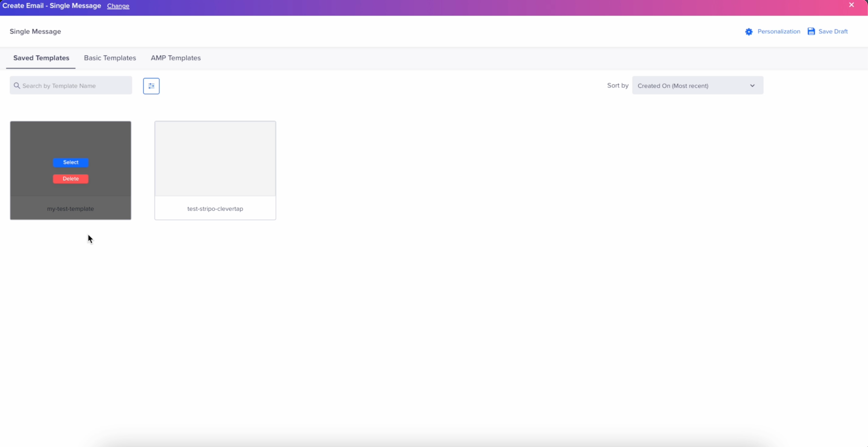Viewport: 868px width, 447px height.
Task: Click the Save Draft text
Action: [833, 31]
